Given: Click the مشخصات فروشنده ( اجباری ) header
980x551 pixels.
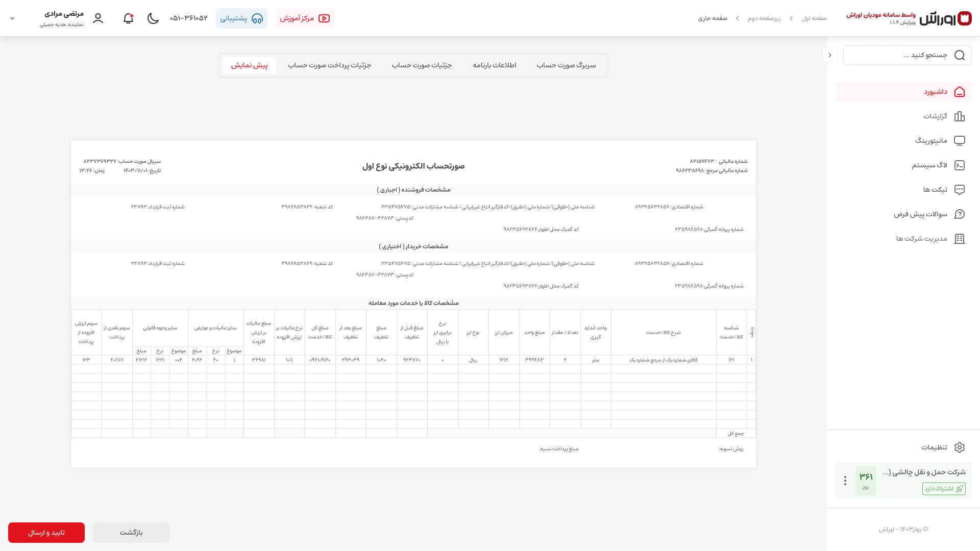Looking at the screenshot, I should coord(413,190).
